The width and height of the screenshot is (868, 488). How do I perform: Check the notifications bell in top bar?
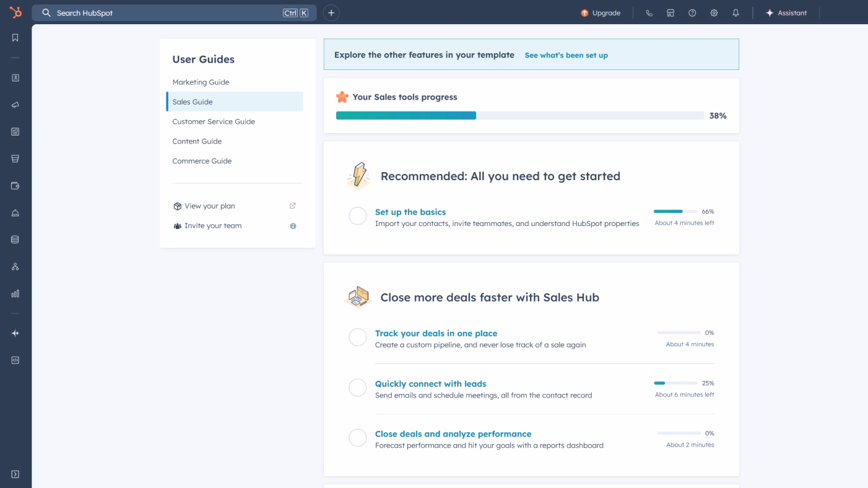736,12
